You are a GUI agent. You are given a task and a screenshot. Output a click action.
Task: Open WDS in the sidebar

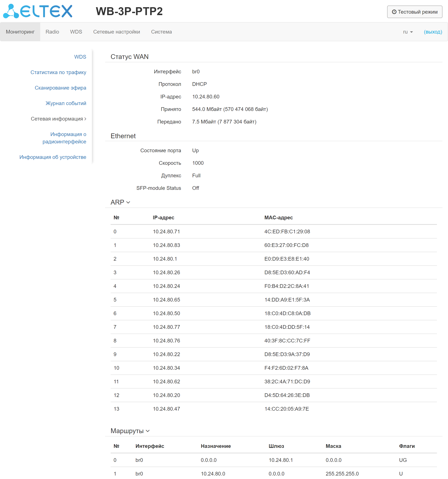80,57
